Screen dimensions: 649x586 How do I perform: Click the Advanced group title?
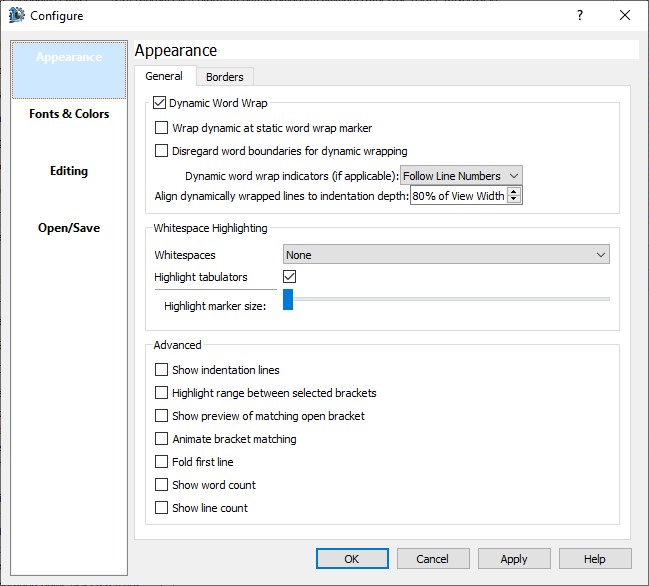click(x=178, y=345)
